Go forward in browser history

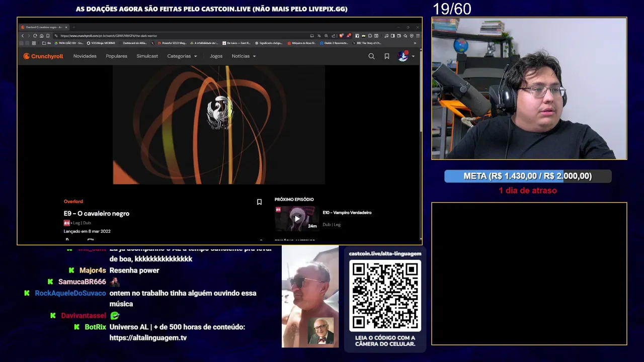point(29,36)
